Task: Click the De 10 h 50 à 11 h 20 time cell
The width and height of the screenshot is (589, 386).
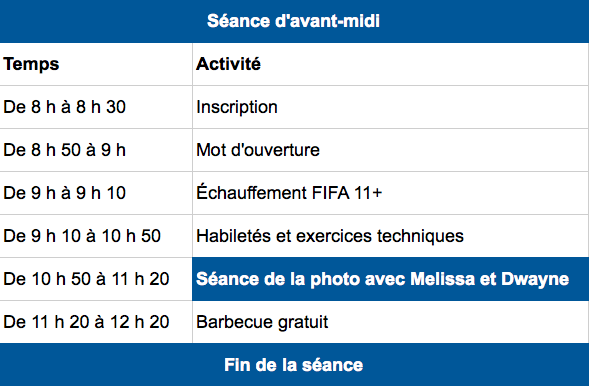Action: click(x=96, y=279)
